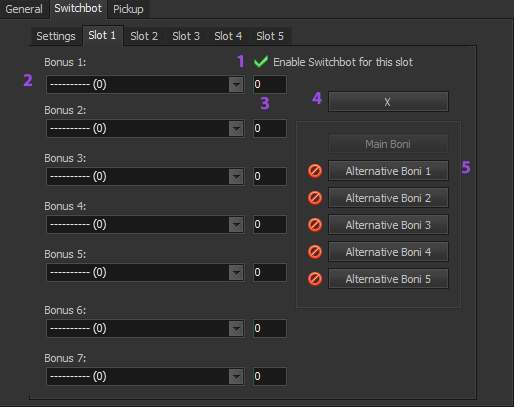514x407 pixels.
Task: Click the Bonus 5 value input box
Action: click(270, 272)
